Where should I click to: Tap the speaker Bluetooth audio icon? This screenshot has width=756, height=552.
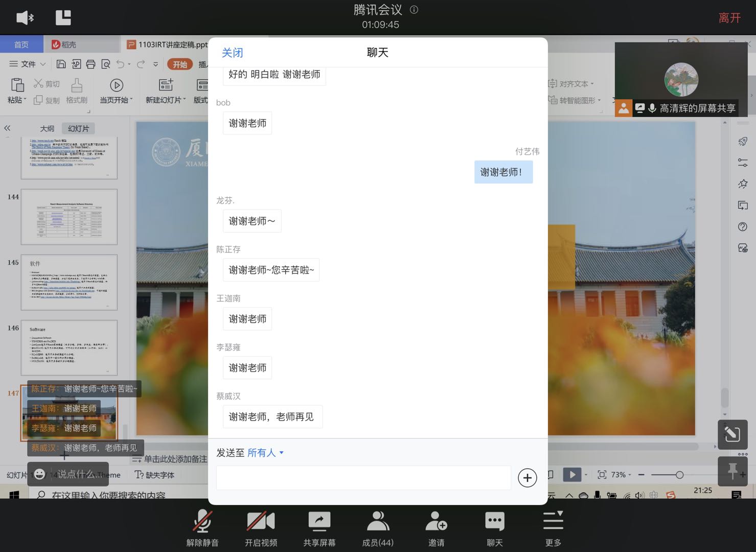pos(25,18)
